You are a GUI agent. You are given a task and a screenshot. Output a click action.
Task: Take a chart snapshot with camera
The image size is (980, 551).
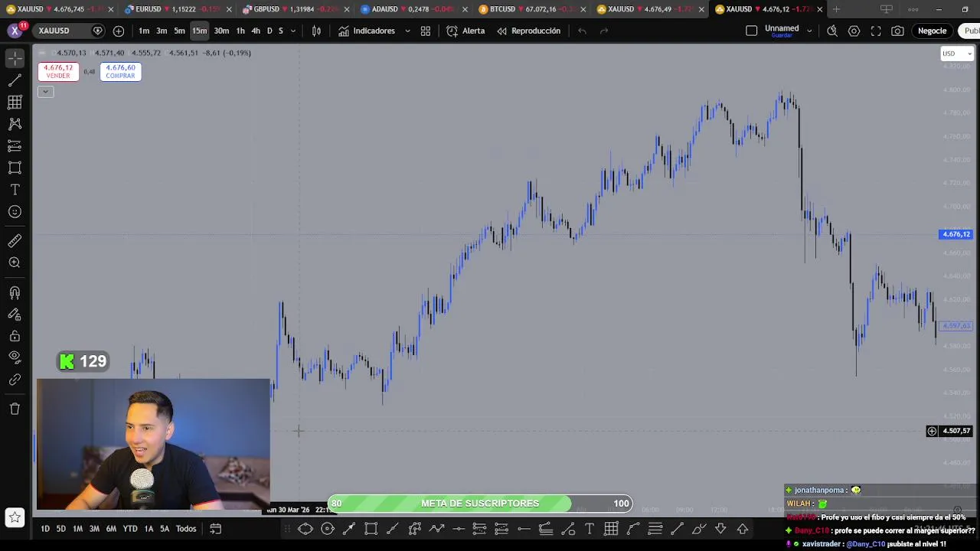pyautogui.click(x=897, y=31)
